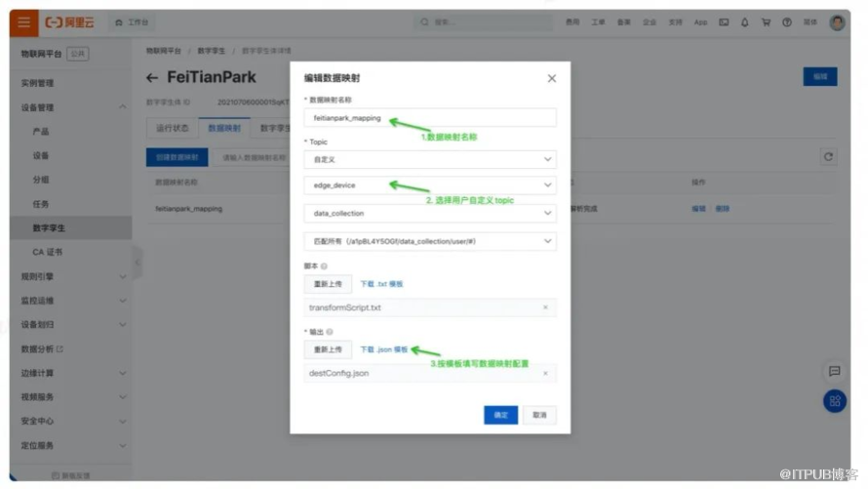This screenshot has width=868, height=489.
Task: Click the Alibaba Cloud logo
Action: pyautogui.click(x=70, y=22)
